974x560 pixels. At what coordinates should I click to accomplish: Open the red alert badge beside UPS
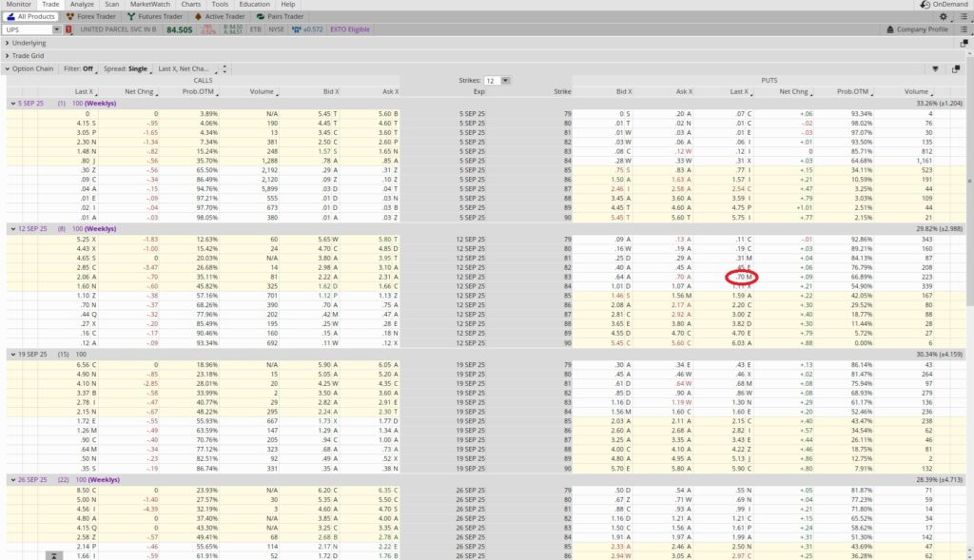click(67, 29)
